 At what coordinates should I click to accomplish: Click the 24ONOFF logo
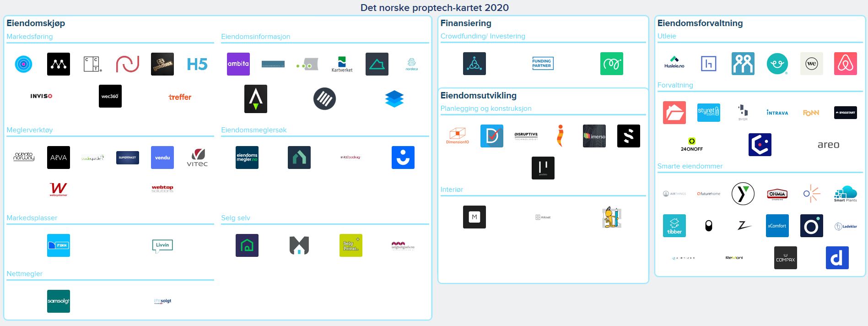(692, 145)
